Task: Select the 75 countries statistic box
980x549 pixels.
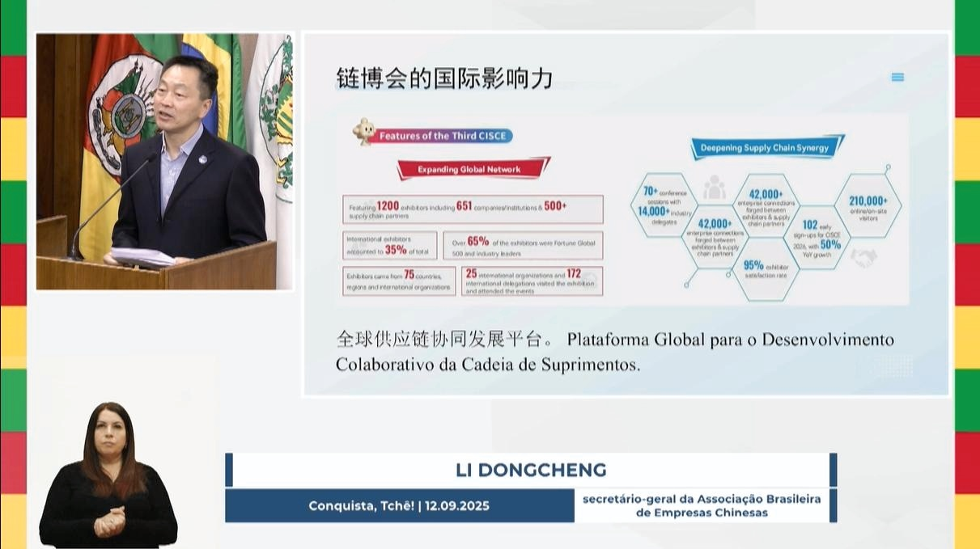Action: click(398, 281)
